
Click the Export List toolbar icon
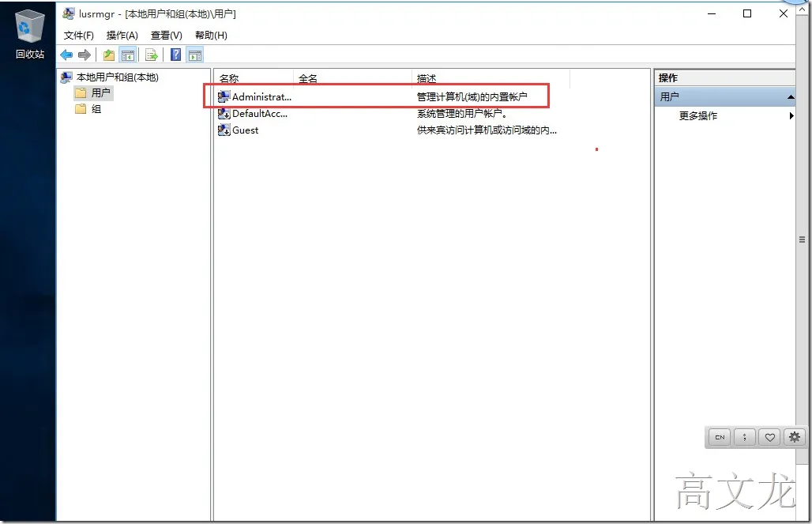click(x=151, y=55)
